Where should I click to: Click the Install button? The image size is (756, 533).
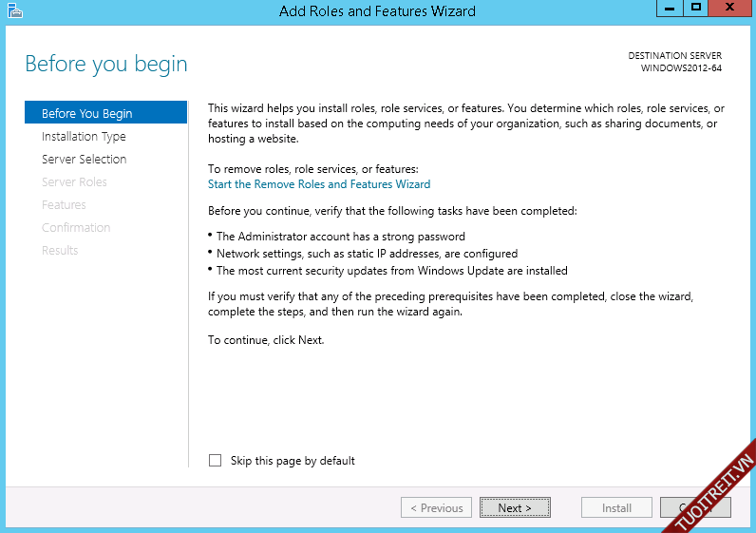click(x=616, y=508)
